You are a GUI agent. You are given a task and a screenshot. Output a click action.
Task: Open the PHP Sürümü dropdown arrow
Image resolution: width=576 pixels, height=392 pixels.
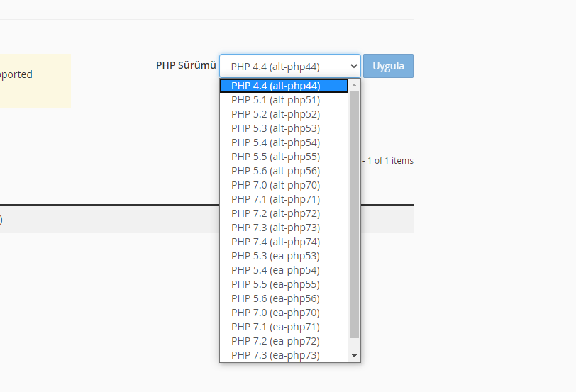(x=353, y=66)
